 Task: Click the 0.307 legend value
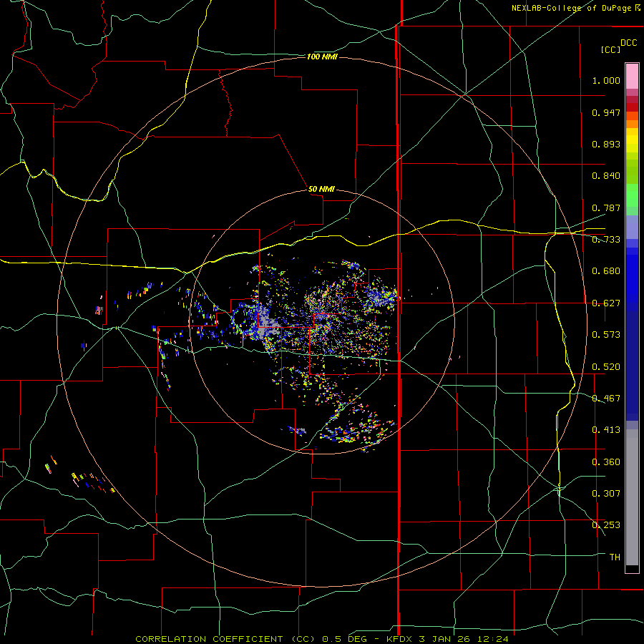[606, 494]
